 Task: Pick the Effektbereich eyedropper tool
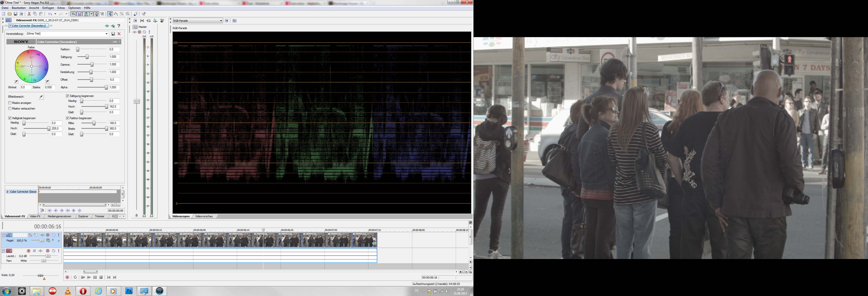(41, 97)
